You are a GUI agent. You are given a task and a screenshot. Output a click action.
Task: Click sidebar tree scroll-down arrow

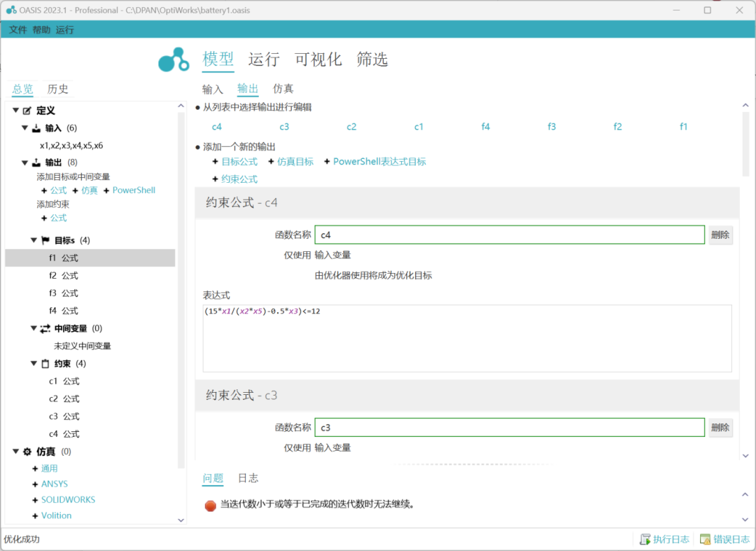pyautogui.click(x=181, y=520)
